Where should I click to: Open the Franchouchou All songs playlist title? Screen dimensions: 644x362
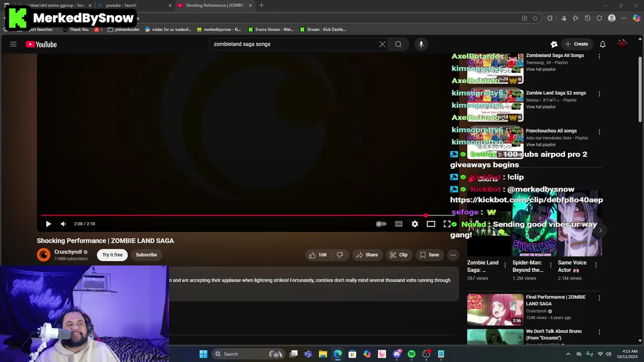(551, 131)
